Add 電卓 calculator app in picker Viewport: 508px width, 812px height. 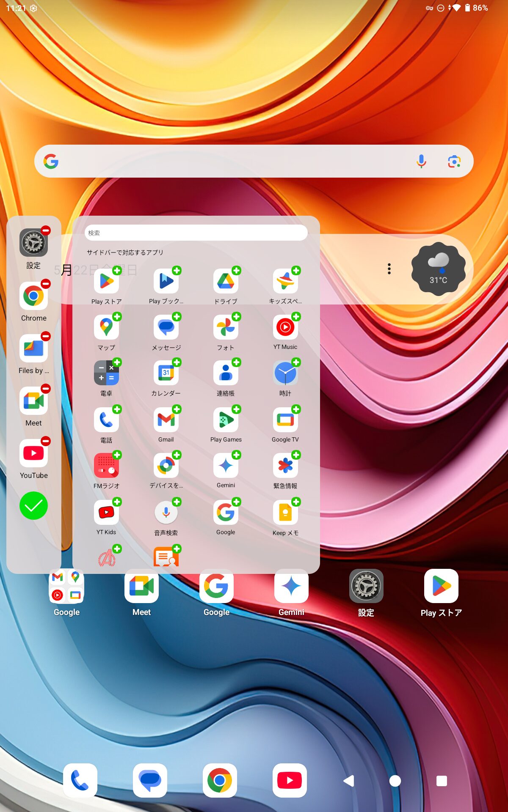tap(117, 362)
